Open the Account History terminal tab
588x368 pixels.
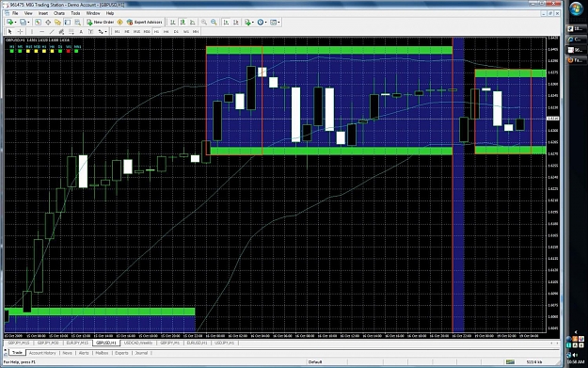click(x=42, y=353)
